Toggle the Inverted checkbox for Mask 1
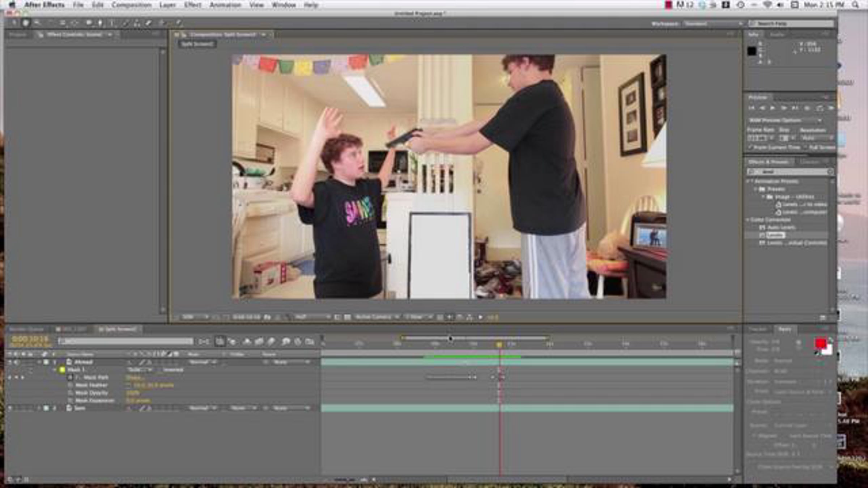This screenshot has width=868, height=488. click(159, 370)
